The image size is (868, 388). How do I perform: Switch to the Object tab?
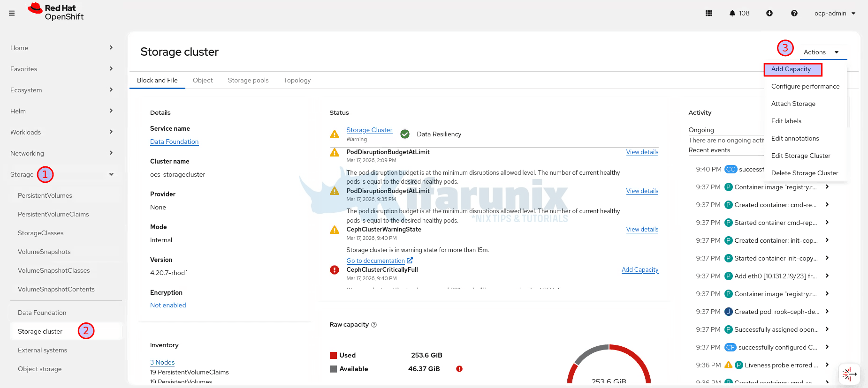[203, 80]
